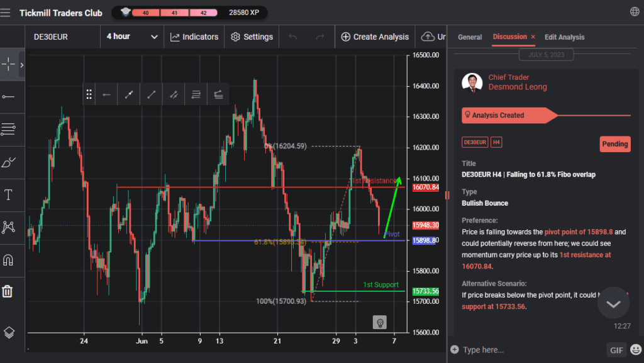The image size is (644, 363).
Task: Toggle the side panel collapse handle
Action: [x=447, y=195]
